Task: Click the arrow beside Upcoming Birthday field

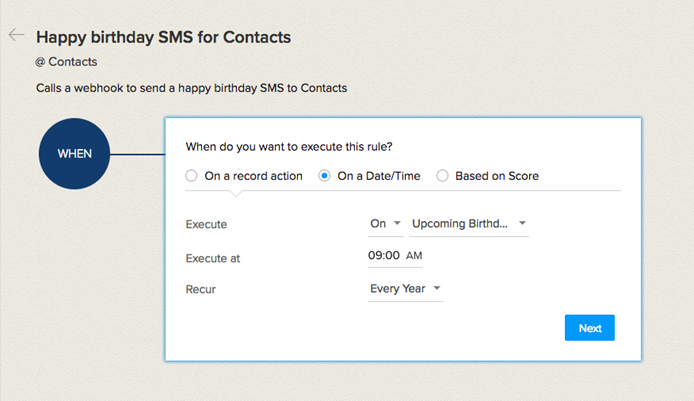Action: 523,224
